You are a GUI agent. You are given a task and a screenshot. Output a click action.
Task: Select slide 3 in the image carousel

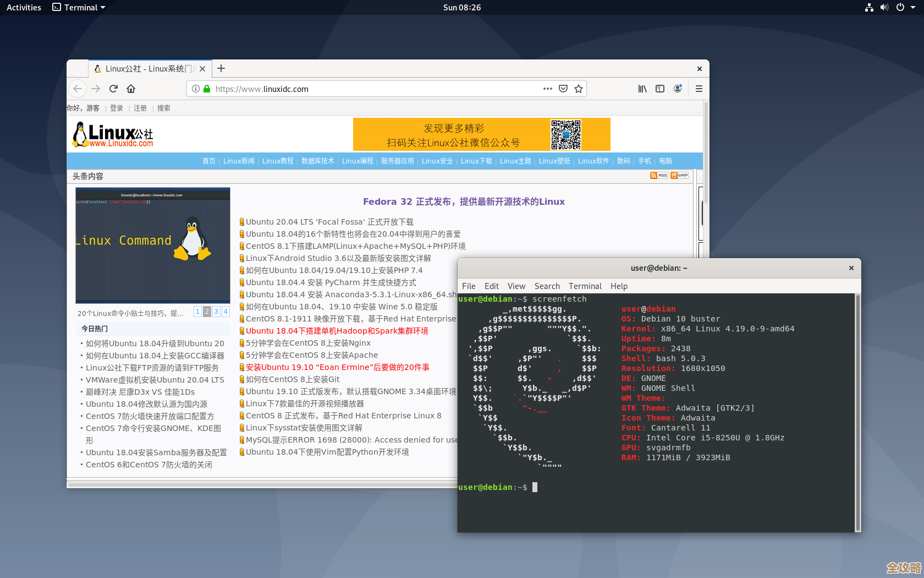point(216,312)
